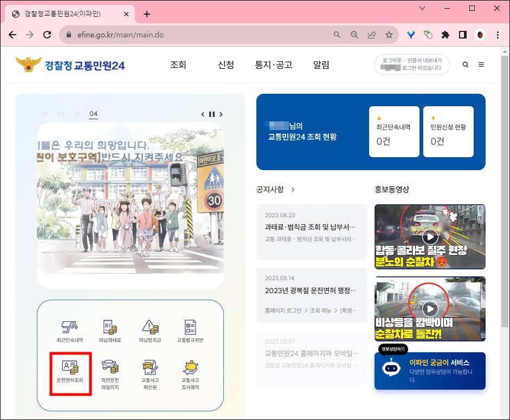Toggle the browser side panel icon
This screenshot has height=420, width=510.
click(x=462, y=35)
